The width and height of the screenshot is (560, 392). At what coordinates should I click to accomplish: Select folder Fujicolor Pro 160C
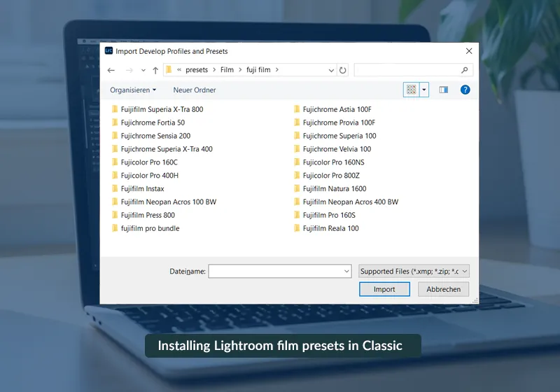click(x=145, y=162)
